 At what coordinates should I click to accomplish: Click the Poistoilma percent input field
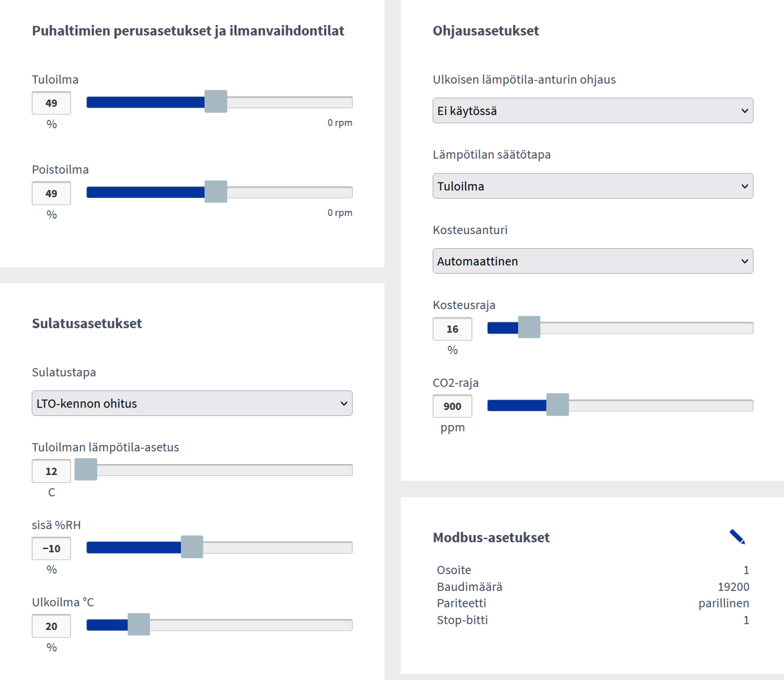point(52,193)
